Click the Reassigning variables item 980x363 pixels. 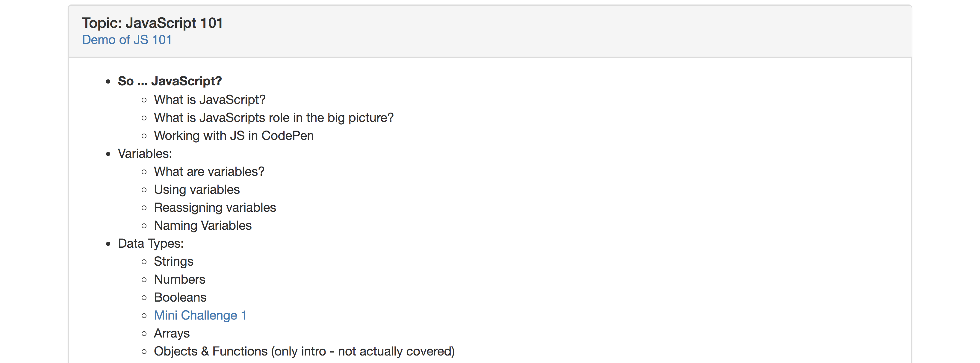[215, 207]
